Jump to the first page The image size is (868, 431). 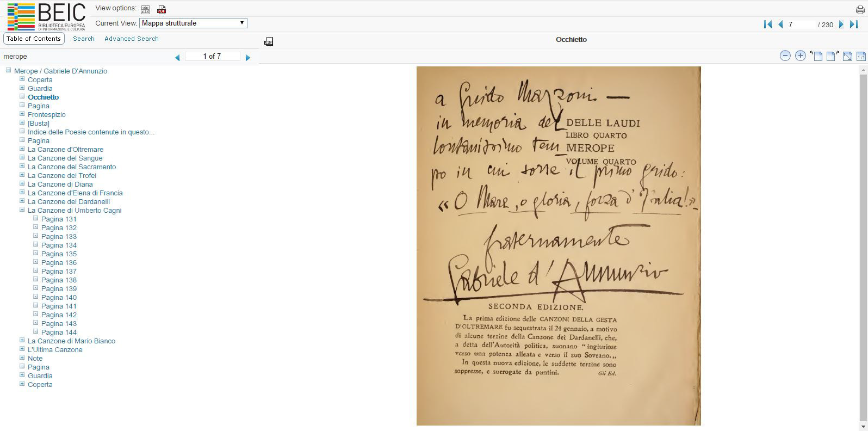click(768, 24)
